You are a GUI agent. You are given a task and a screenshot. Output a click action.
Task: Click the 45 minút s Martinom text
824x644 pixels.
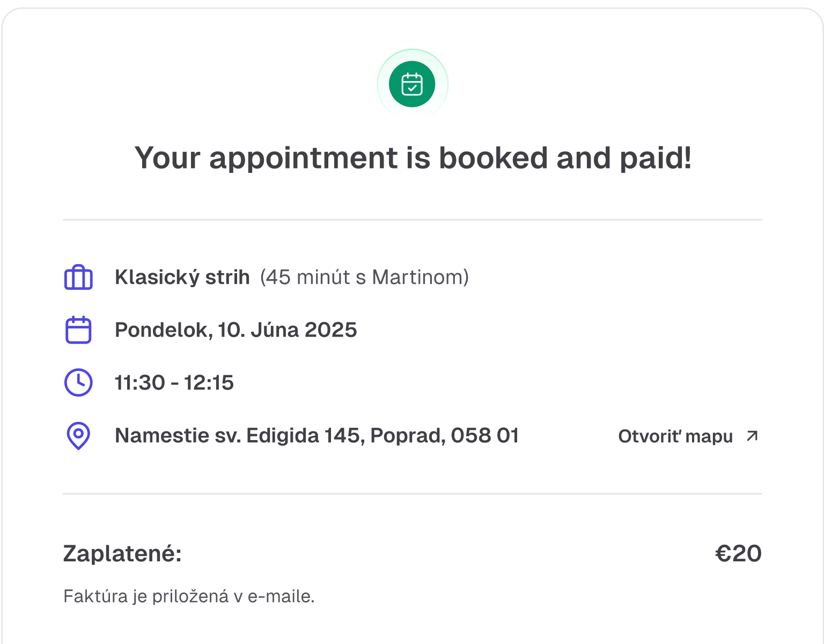364,277
